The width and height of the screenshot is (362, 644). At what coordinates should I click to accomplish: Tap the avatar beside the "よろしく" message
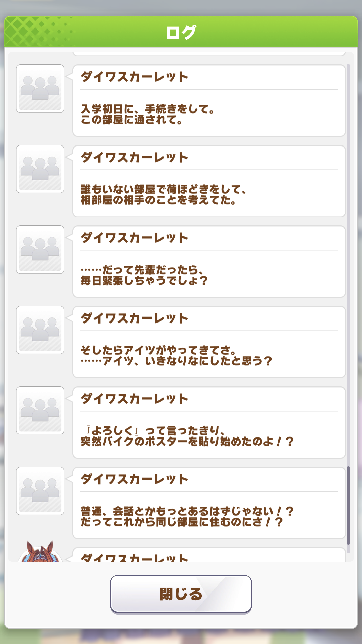coord(40,410)
